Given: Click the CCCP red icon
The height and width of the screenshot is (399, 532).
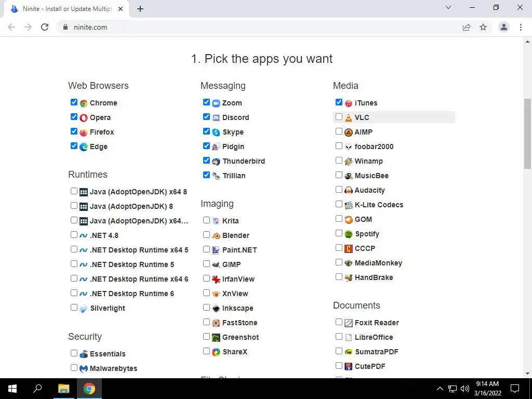Looking at the screenshot, I should (x=349, y=249).
